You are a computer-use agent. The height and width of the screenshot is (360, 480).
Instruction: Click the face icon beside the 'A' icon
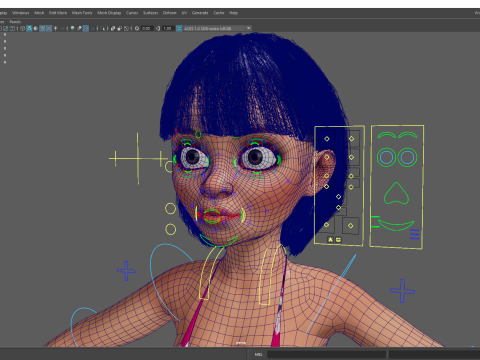(x=338, y=240)
